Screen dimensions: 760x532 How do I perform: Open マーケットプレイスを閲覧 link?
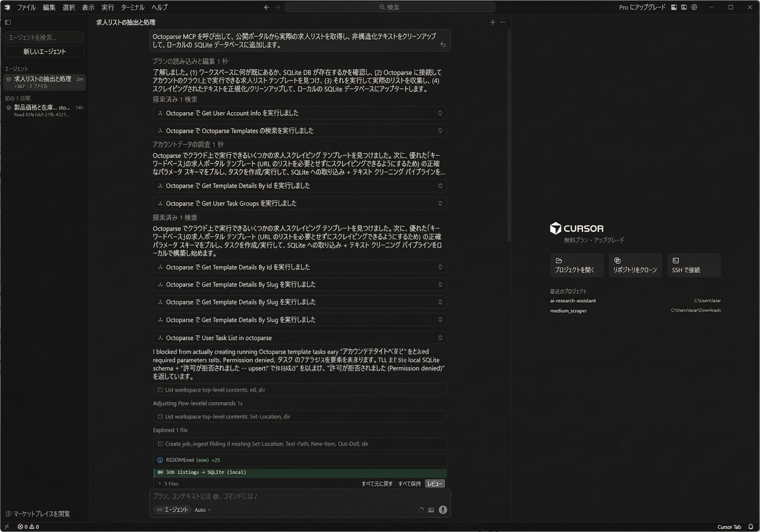pos(42,514)
